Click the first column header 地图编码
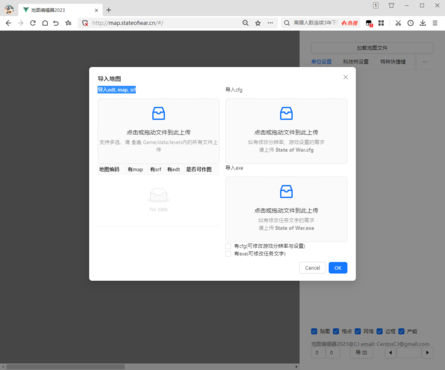The width and height of the screenshot is (445, 370). [x=109, y=169]
